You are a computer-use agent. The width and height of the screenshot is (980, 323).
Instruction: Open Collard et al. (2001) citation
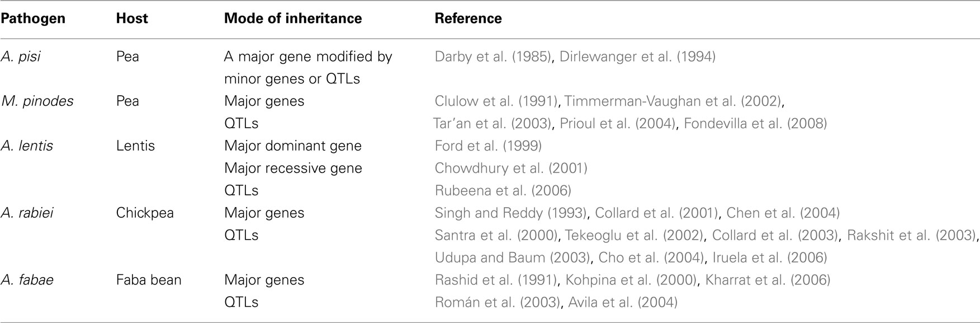pos(656,213)
